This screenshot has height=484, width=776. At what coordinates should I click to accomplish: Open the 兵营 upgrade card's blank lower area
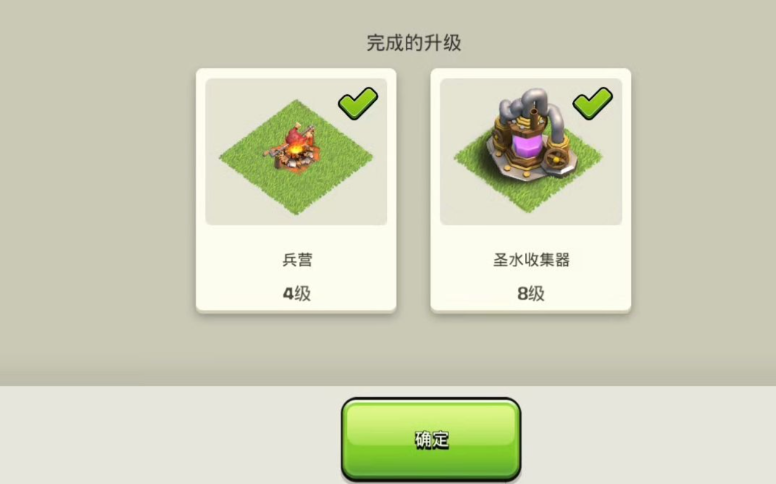pos(296,276)
